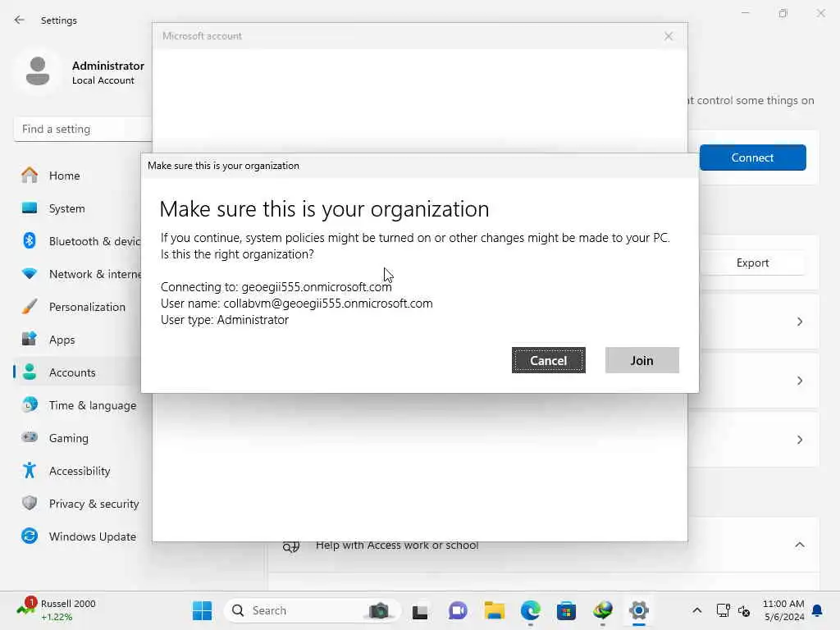Screen dimensions: 840x630
Task: Click the Time & language globe icon
Action: click(x=30, y=404)
